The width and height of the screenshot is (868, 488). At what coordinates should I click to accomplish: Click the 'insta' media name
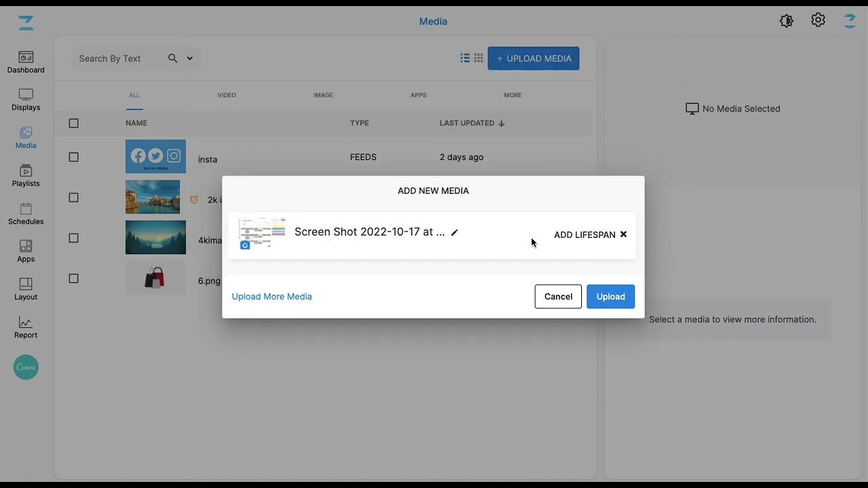point(208,160)
